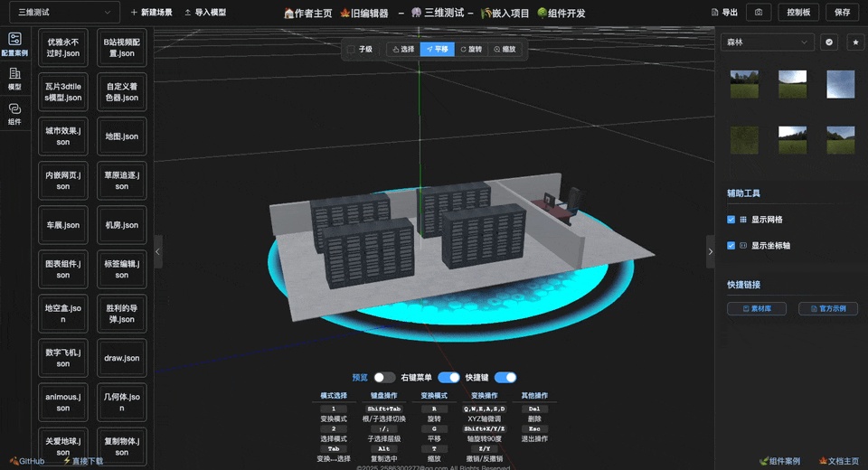Open the 三维测试 project dropdown
868x470 pixels.
tap(64, 12)
